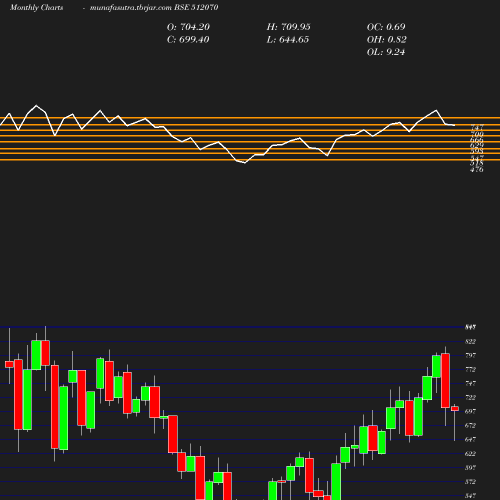Click the '697' price axis label

tap(470, 412)
